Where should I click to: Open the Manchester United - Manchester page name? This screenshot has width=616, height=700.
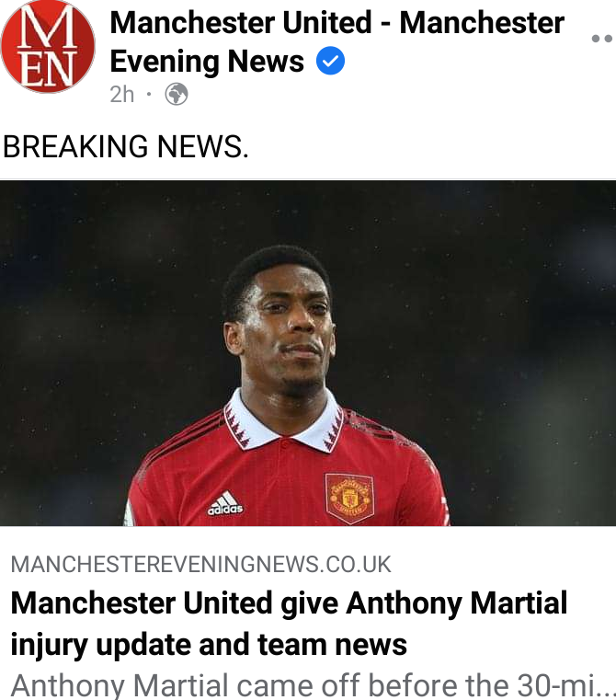pos(337,22)
